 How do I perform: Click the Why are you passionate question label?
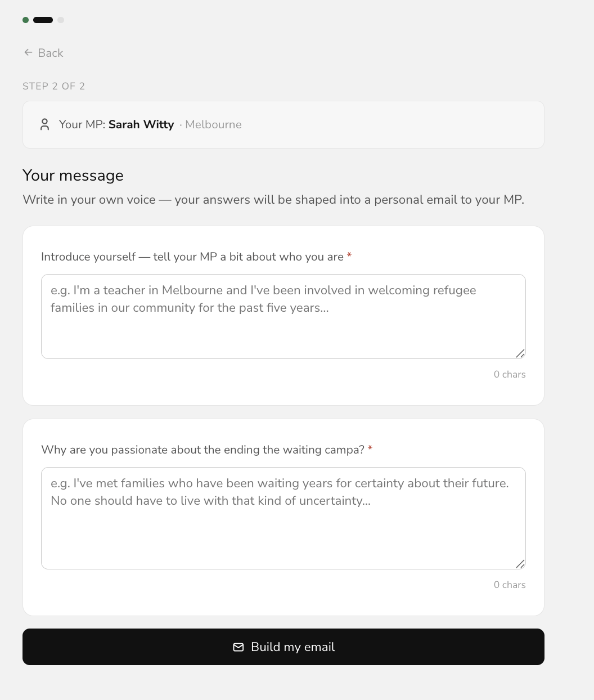pos(203,450)
